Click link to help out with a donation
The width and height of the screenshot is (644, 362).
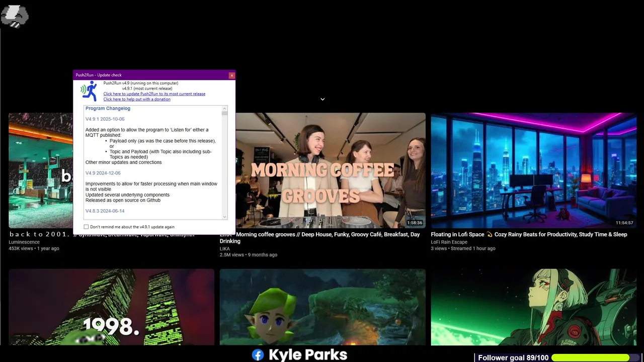(137, 99)
